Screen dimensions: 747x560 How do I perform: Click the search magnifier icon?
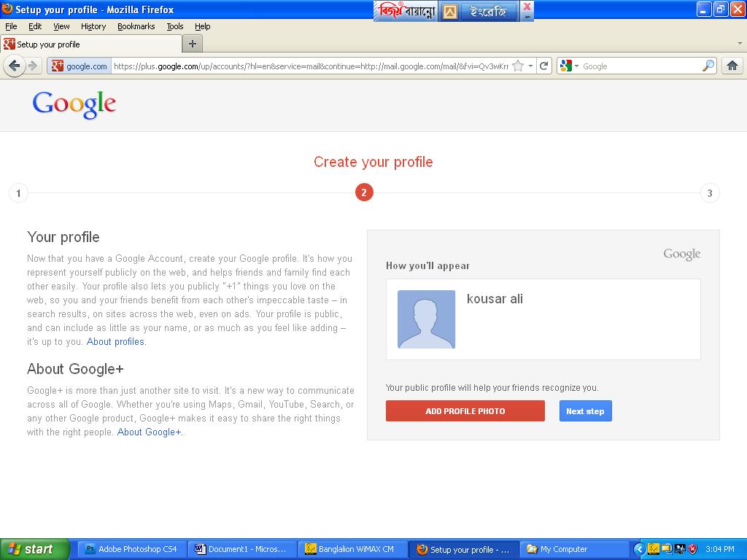(708, 66)
